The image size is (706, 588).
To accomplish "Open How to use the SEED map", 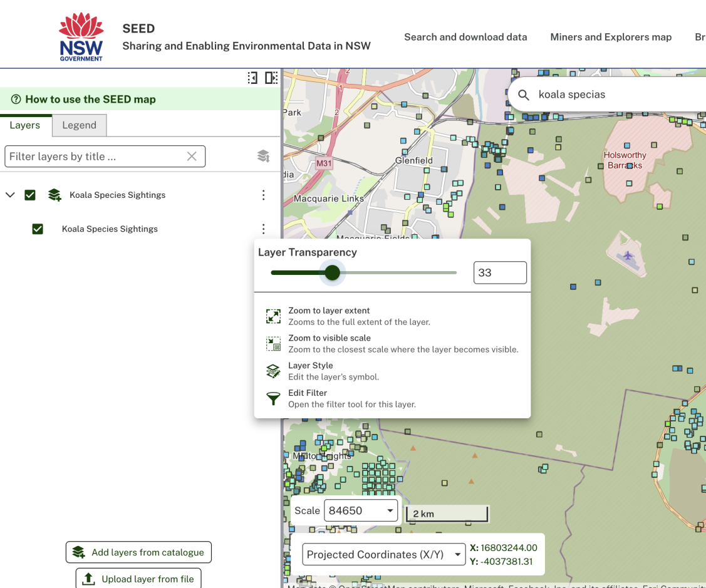I will tap(90, 99).
